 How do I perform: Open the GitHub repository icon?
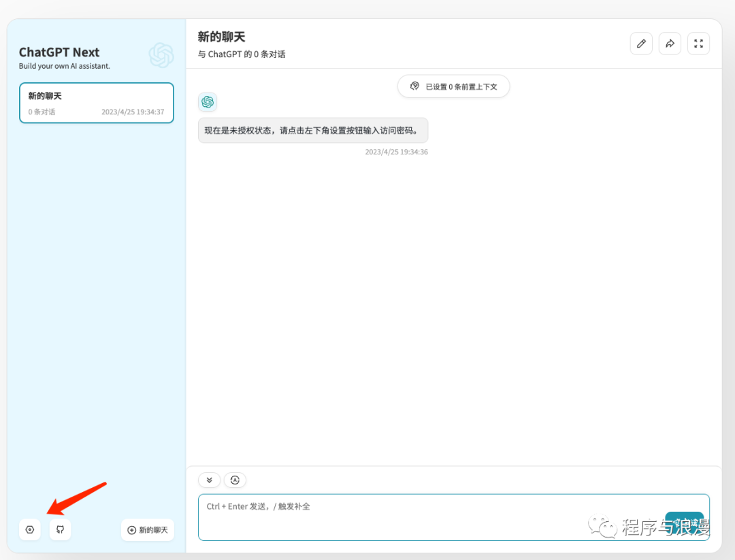tap(60, 529)
